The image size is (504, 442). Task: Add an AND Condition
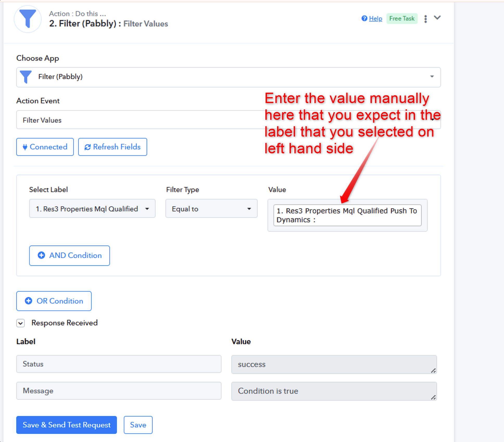coord(69,256)
